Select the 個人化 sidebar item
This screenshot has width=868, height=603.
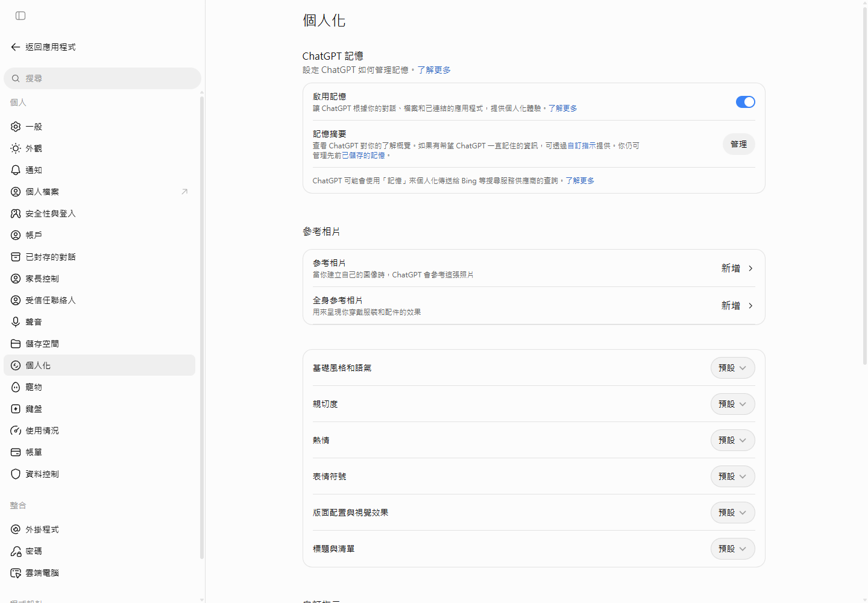click(x=99, y=365)
